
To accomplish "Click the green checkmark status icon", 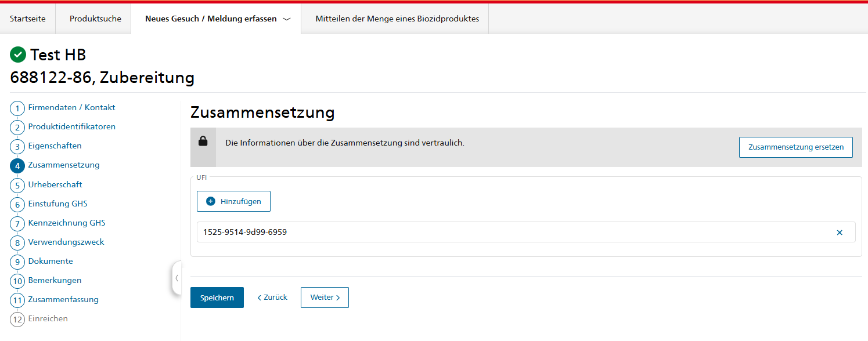I will click(18, 55).
